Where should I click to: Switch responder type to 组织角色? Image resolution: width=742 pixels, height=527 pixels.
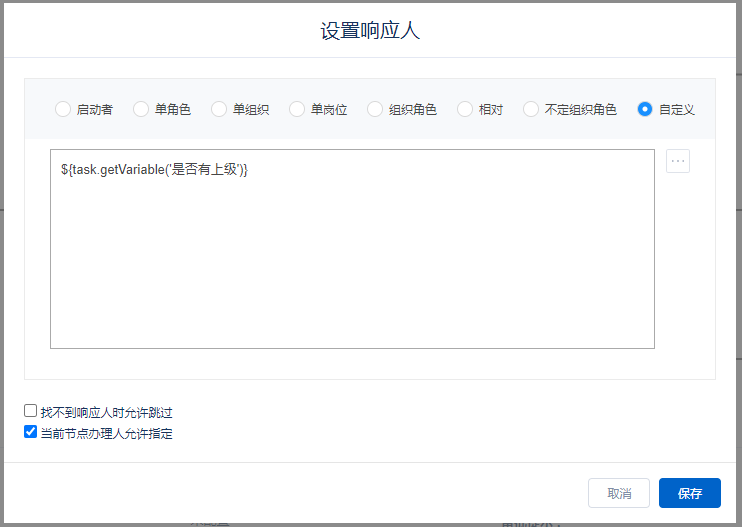coord(375,109)
